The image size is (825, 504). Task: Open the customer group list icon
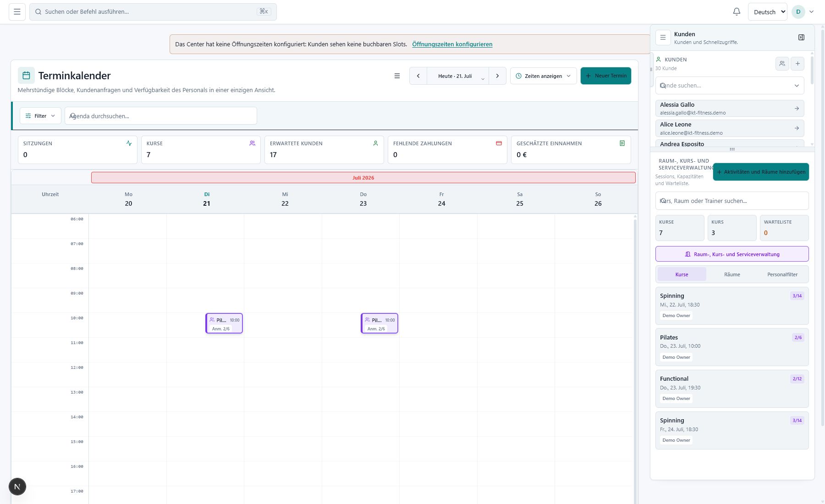pyautogui.click(x=782, y=64)
